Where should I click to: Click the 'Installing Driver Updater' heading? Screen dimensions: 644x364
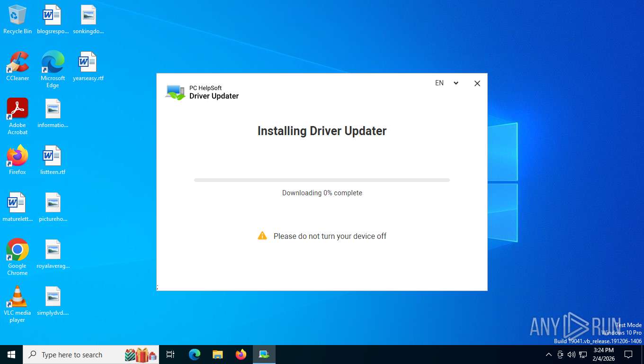click(x=322, y=131)
